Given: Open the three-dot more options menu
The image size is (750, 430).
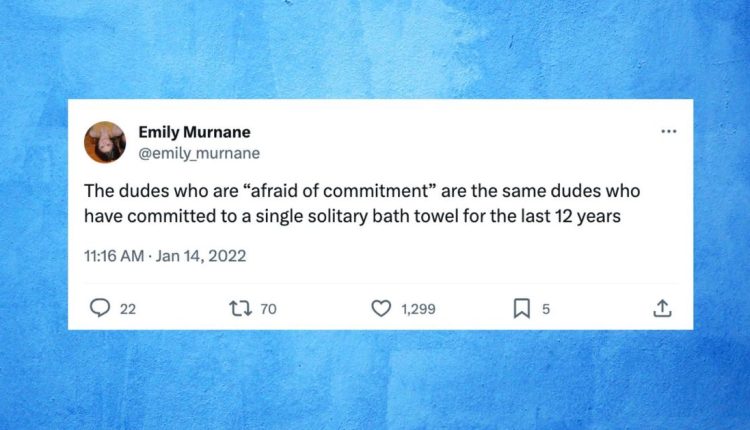Looking at the screenshot, I should pyautogui.click(x=669, y=131).
